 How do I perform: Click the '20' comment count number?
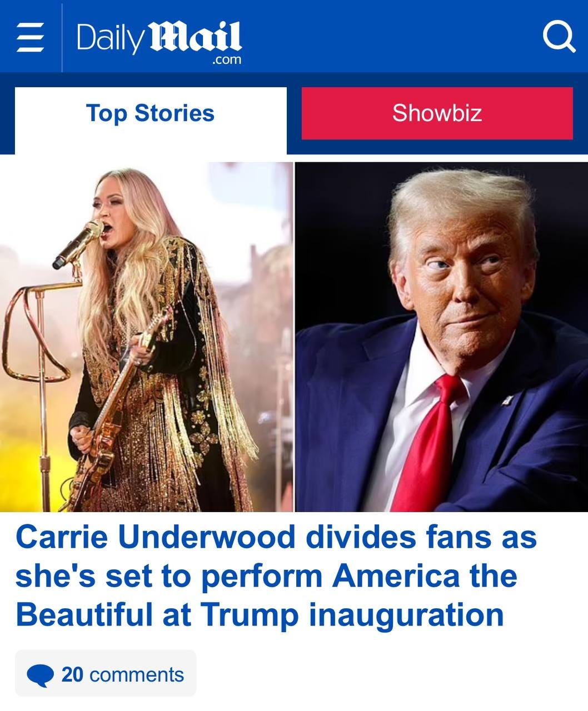[72, 674]
